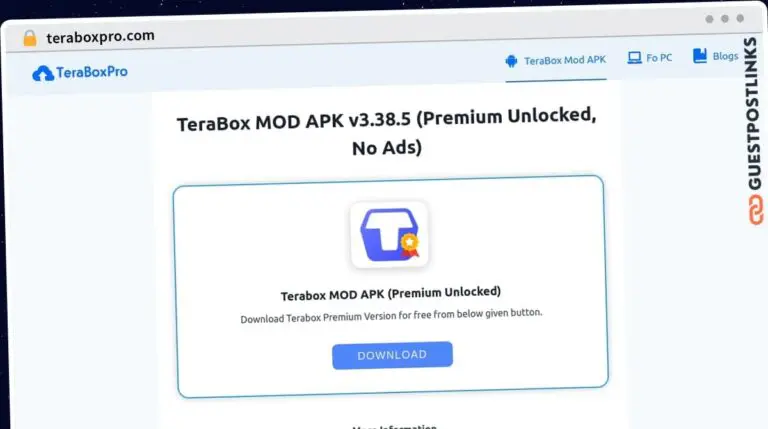Viewport: 768px width, 429px height.
Task: Click the blue DOWNLOAD button
Action: click(392, 355)
